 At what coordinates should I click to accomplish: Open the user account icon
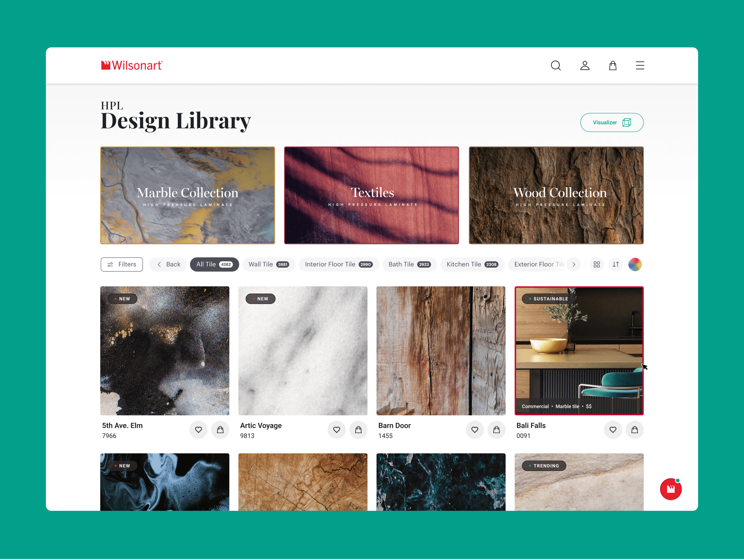pos(585,66)
